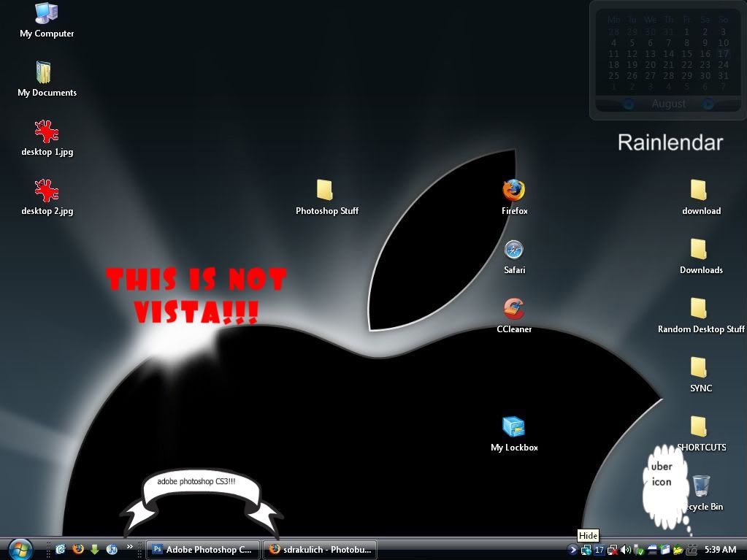Select date 15 in the Rainlendar calendar

(x=686, y=54)
